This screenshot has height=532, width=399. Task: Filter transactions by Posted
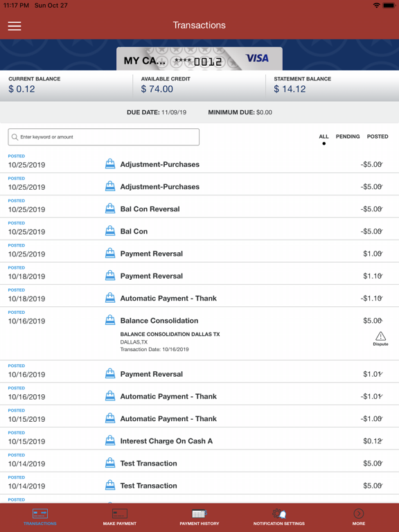(x=378, y=136)
